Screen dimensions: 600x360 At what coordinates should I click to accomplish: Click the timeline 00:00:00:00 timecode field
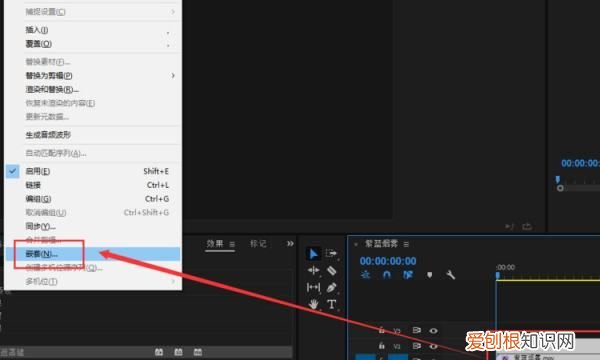388,261
